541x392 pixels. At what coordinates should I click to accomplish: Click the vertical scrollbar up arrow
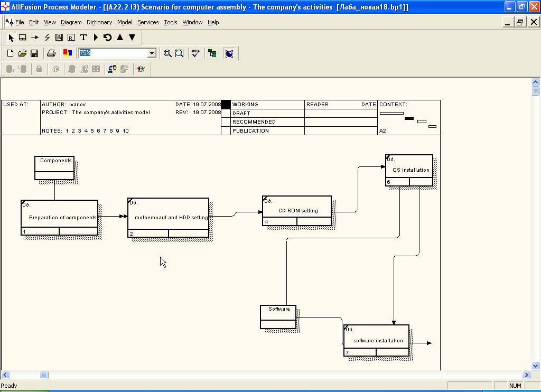click(x=536, y=82)
